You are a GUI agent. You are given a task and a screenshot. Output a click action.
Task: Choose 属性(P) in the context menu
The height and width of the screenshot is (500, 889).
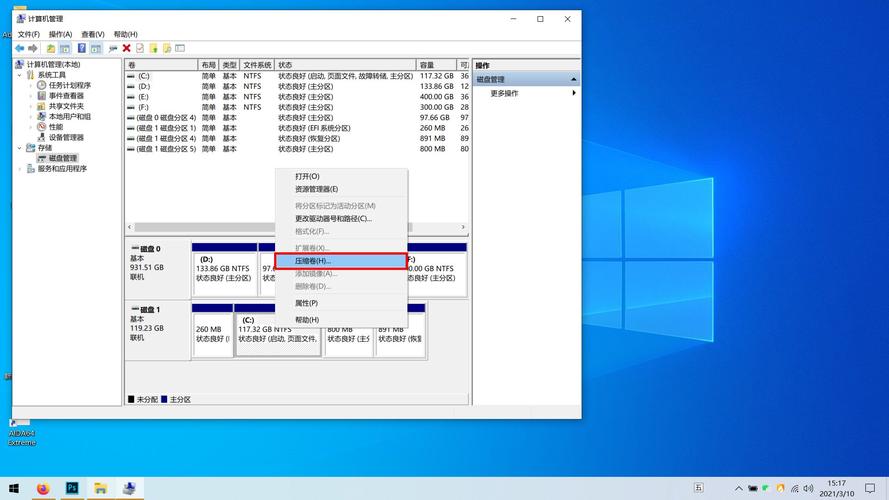[x=306, y=303]
